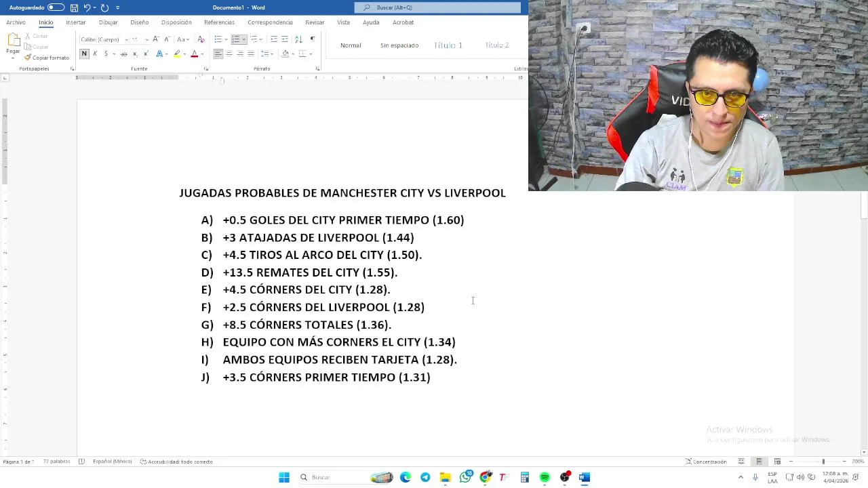Switch to Referencias tab
Viewport: 868px width, 488px height.
coord(219,22)
